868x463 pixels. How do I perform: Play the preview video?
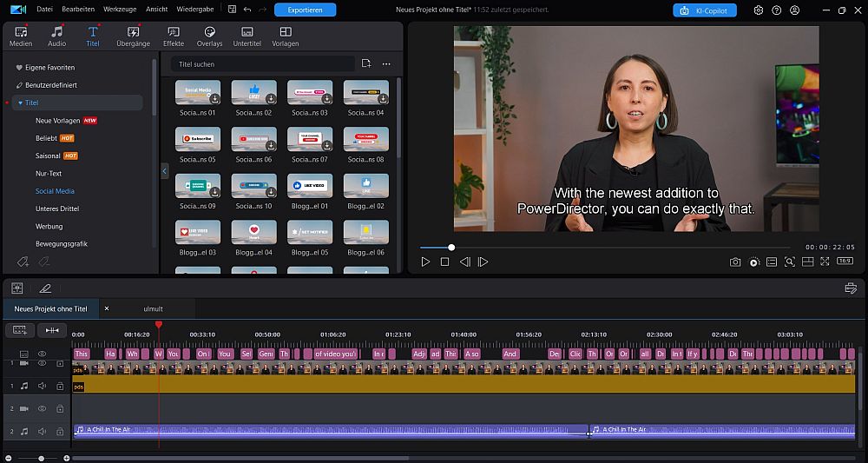tap(425, 262)
